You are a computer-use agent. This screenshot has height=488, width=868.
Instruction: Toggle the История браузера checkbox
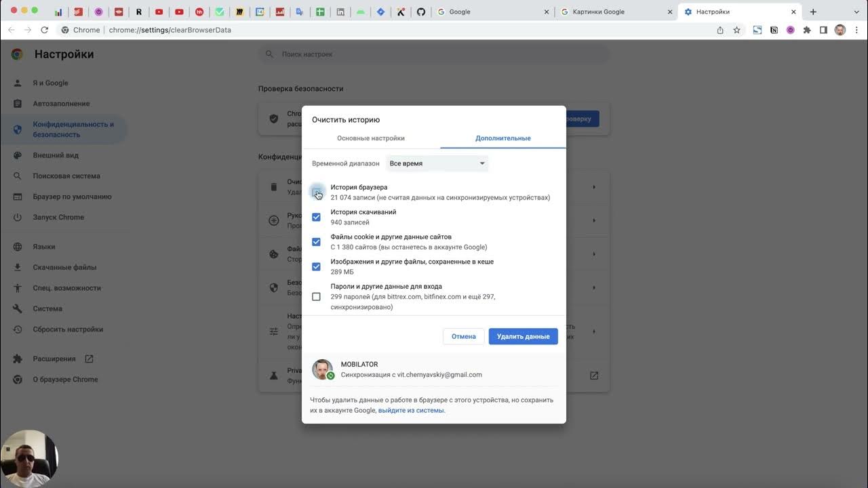click(x=316, y=192)
